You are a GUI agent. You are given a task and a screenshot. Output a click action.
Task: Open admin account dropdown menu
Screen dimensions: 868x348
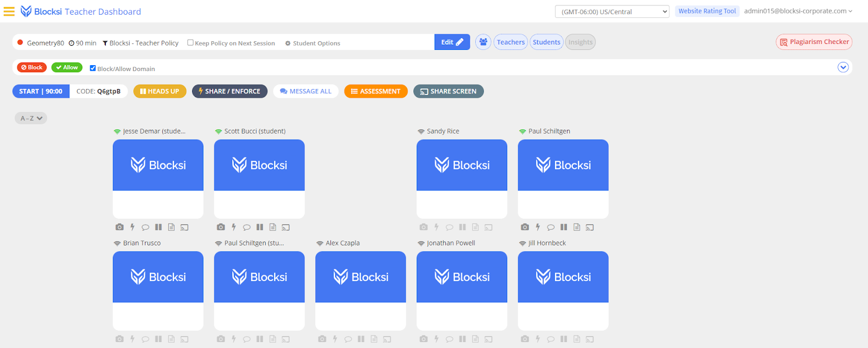point(798,11)
